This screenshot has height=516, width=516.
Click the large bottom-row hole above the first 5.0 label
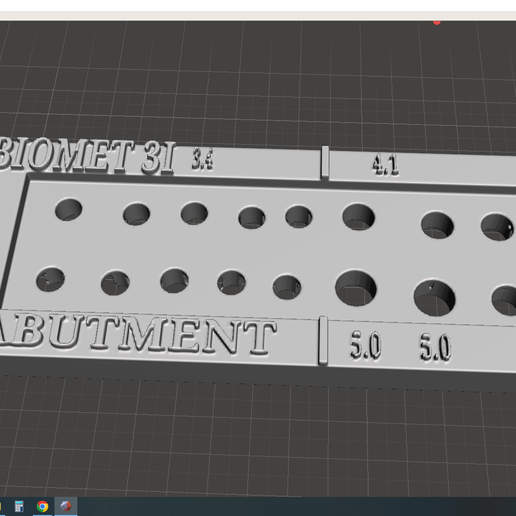[x=356, y=288]
